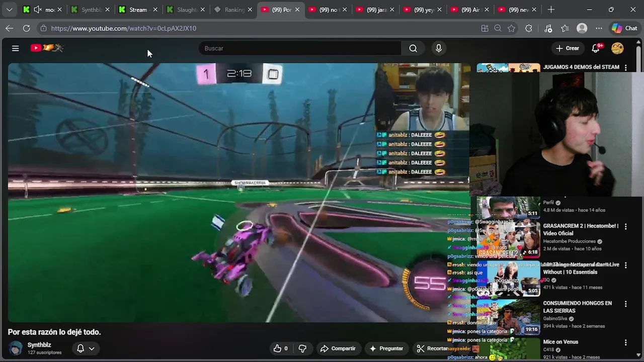Open the favorites list icon

point(565,29)
